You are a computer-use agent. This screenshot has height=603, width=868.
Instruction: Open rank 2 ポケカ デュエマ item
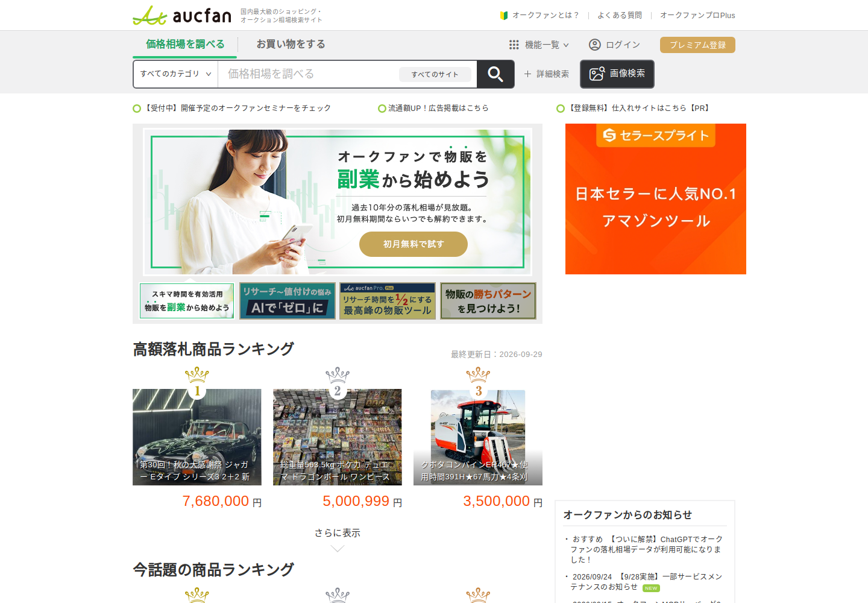[338, 437]
